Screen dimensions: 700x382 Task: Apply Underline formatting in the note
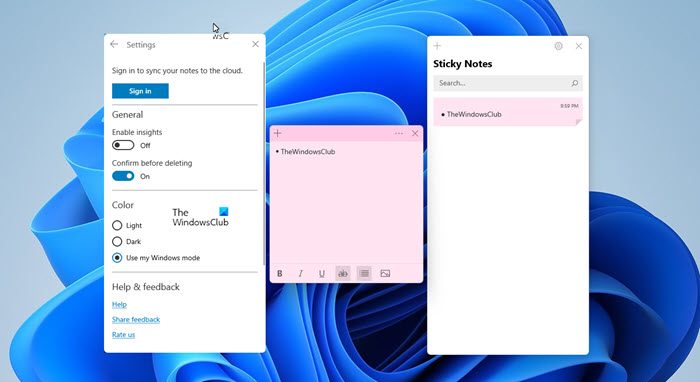321,274
